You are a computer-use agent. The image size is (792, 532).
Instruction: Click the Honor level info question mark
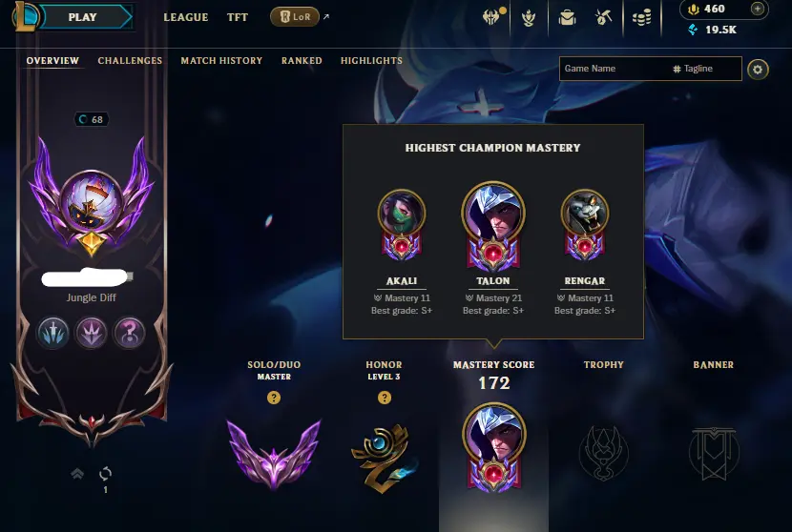[x=384, y=398]
